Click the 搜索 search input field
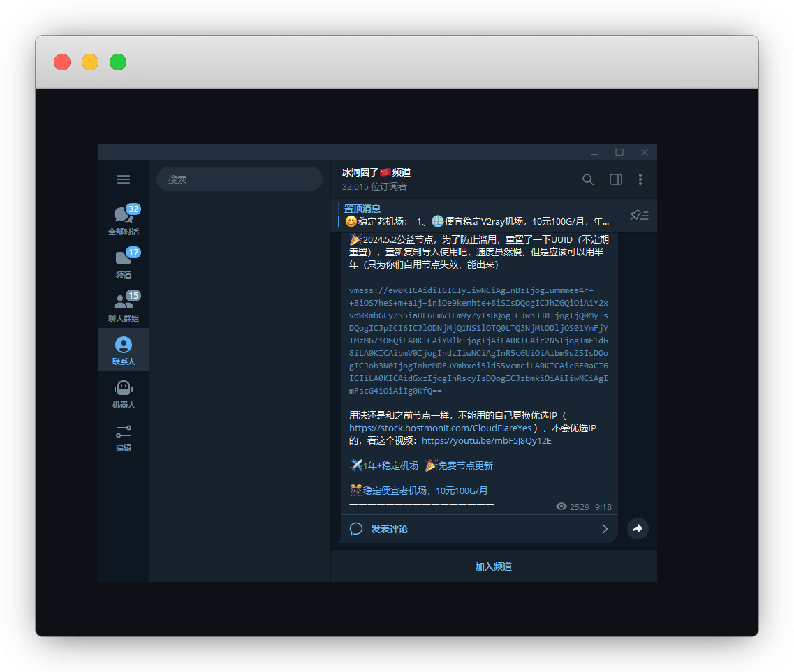 [239, 179]
